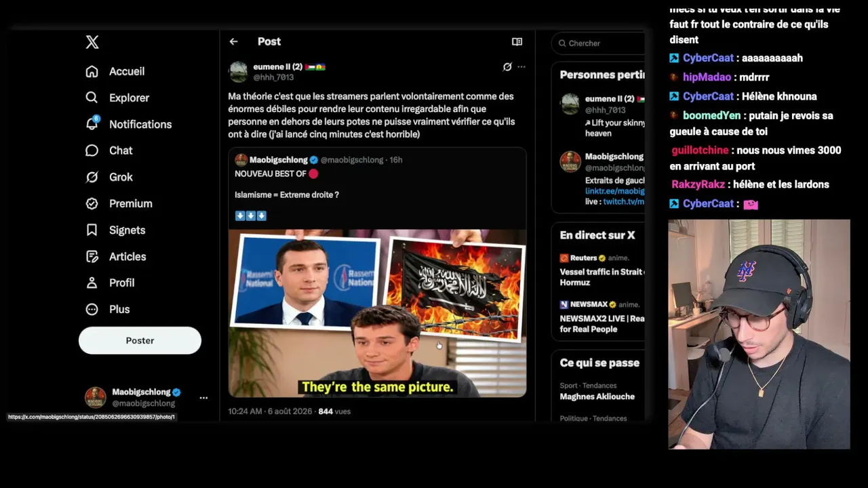Open Chat via the speech bubble icon
This screenshot has width=868, height=488.
click(92, 150)
